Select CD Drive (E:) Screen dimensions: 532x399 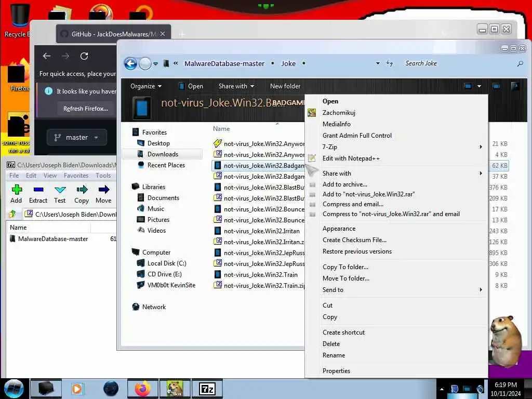pyautogui.click(x=164, y=274)
